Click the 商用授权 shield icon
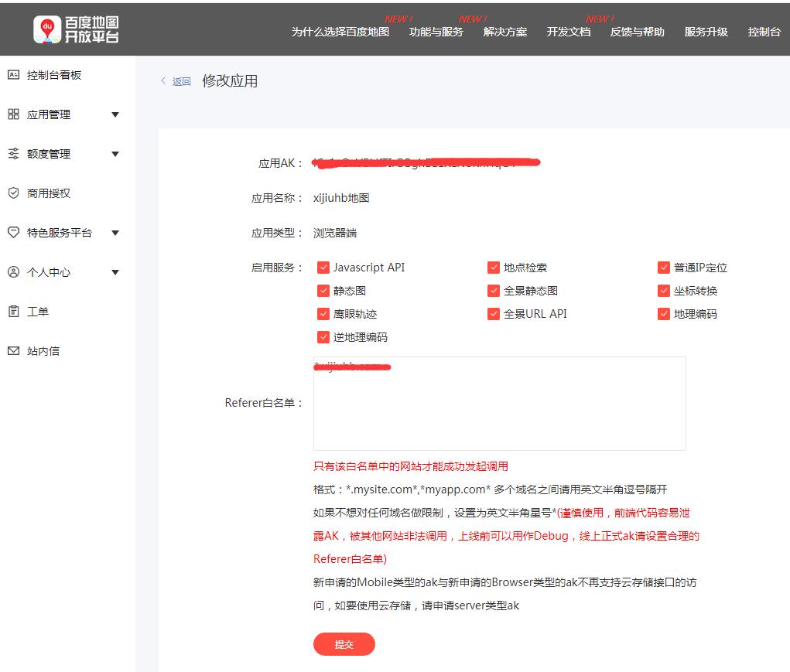Viewport: 790px width, 672px height. click(13, 193)
